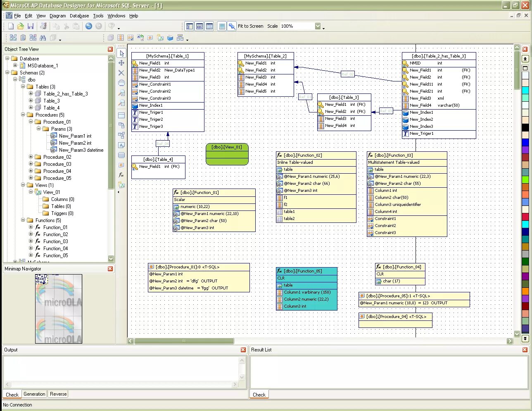
Task: Click the binoculars Find icon
Action: pos(43,38)
